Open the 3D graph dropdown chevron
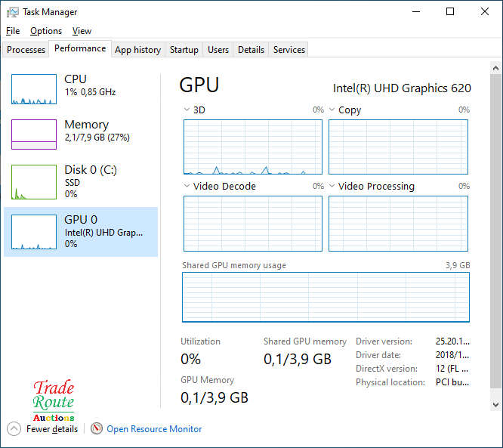Viewport: 503px width, 448px height. click(x=187, y=110)
